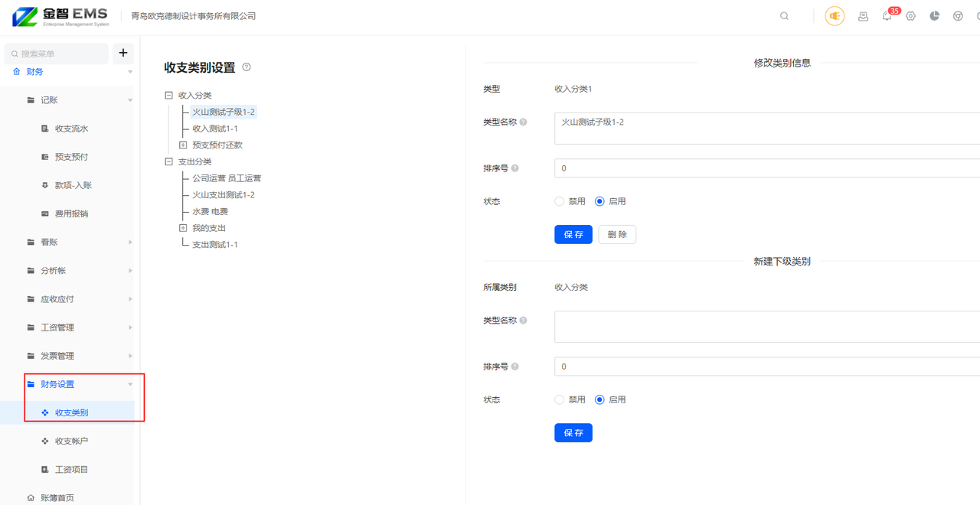This screenshot has height=505, width=980.
Task: Click 排序号 field in 修改类别信息 form
Action: point(767,168)
